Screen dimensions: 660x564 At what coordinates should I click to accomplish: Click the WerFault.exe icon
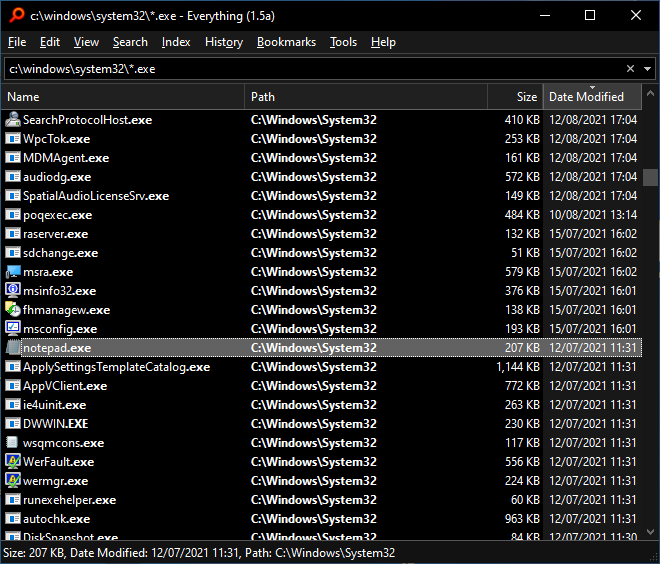coord(13,462)
